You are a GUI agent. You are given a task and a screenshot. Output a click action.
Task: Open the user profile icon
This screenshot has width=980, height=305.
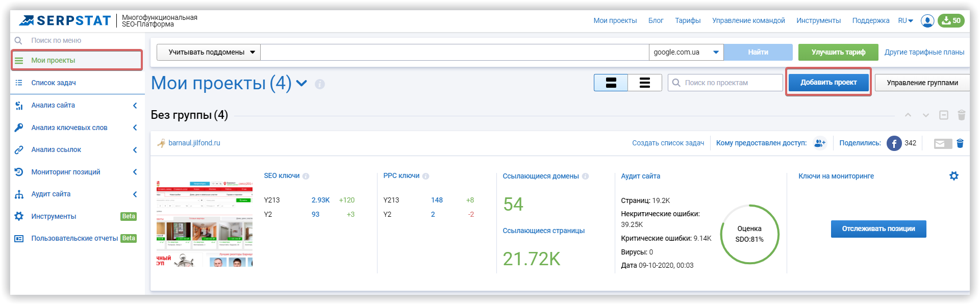(x=927, y=20)
